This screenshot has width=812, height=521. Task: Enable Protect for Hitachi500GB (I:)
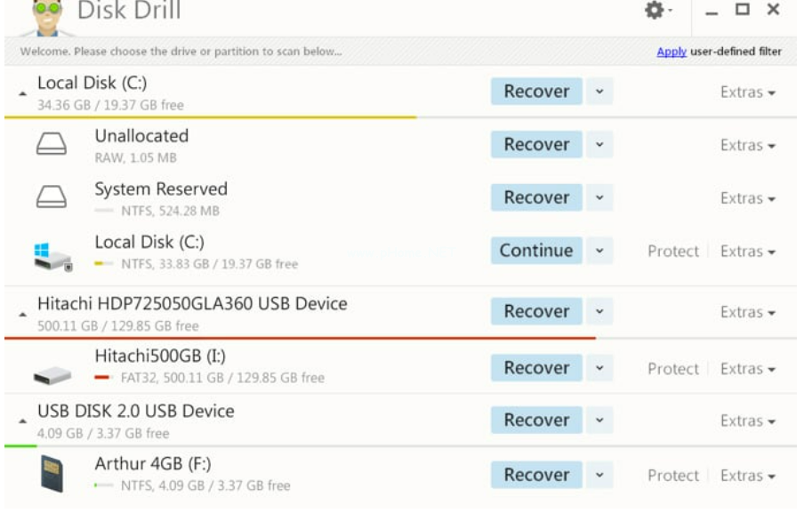click(672, 369)
